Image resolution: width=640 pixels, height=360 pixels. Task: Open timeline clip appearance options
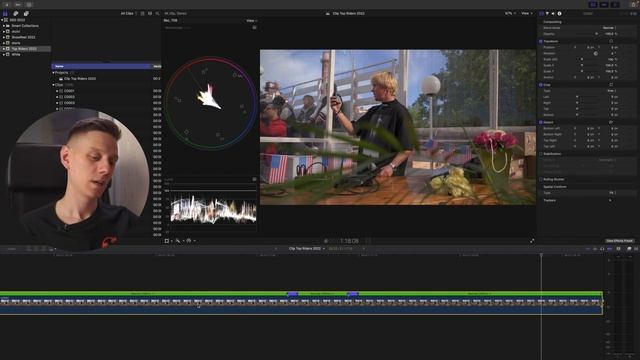(618, 249)
